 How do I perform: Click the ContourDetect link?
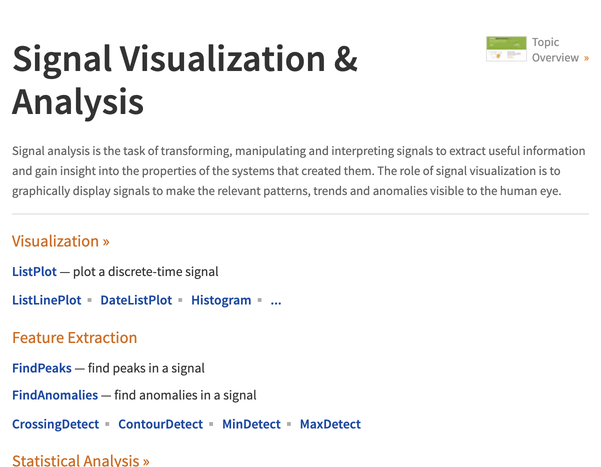click(160, 424)
